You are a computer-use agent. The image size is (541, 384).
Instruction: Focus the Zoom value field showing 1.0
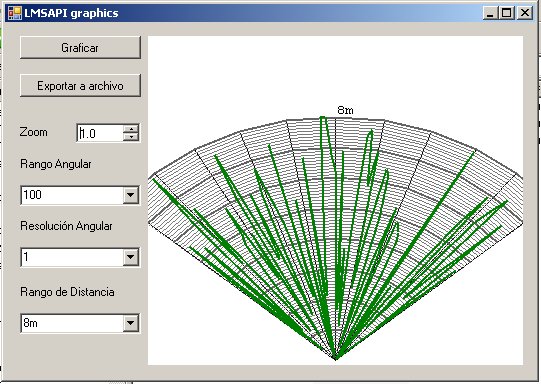coord(100,133)
